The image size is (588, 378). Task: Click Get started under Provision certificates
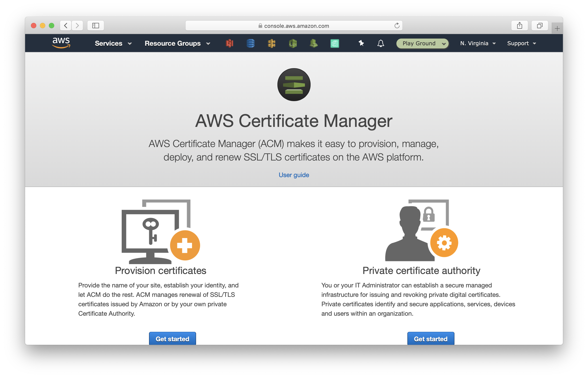[x=172, y=339]
